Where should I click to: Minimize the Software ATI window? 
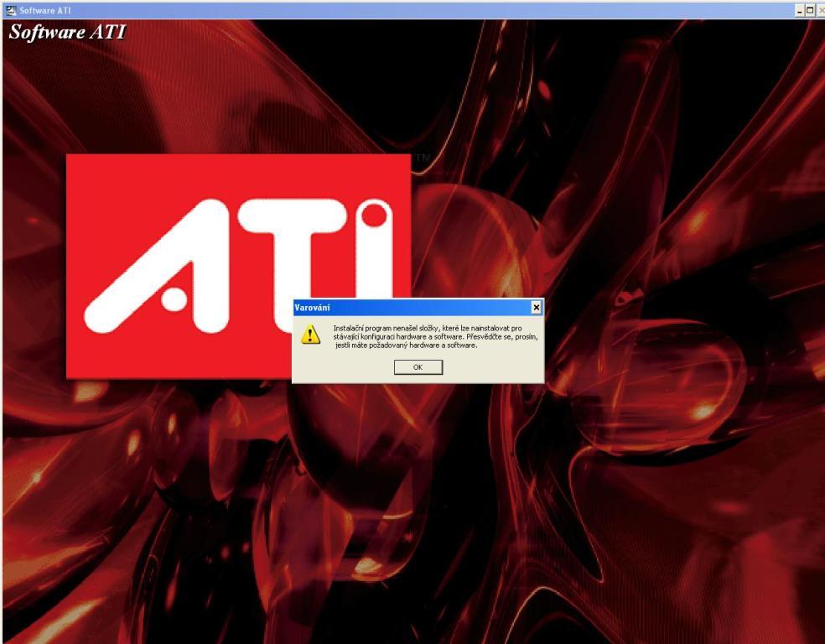tap(799, 11)
